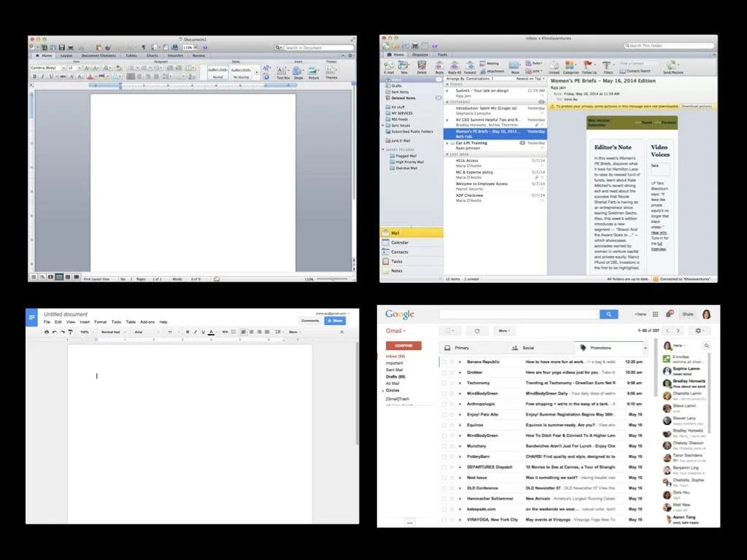Click Gmail notifications bell icon
Viewport: 747px width, 560px height.
[x=669, y=314]
